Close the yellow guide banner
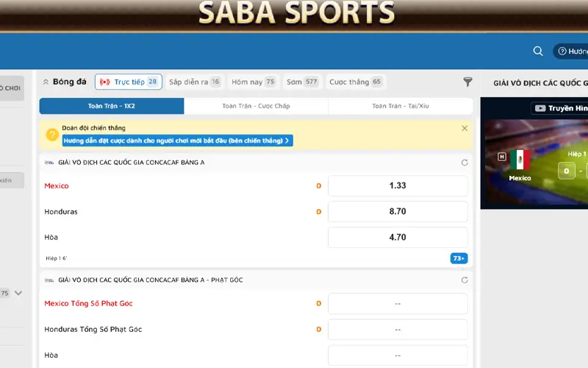The width and height of the screenshot is (588, 368). (465, 128)
